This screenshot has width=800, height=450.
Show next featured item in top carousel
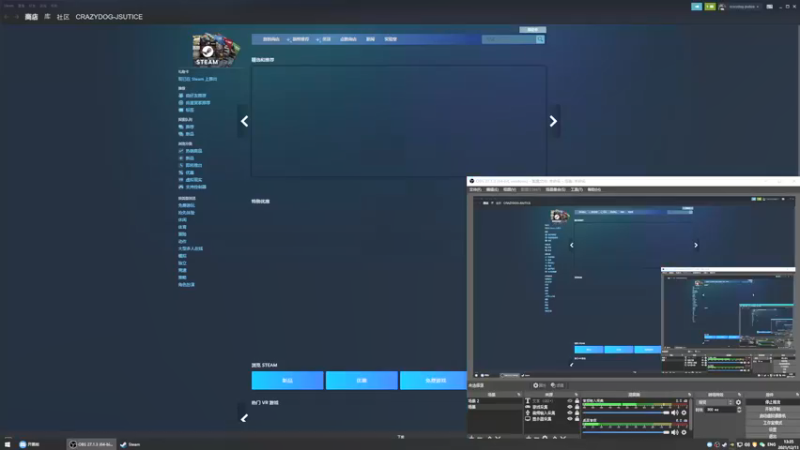553,121
